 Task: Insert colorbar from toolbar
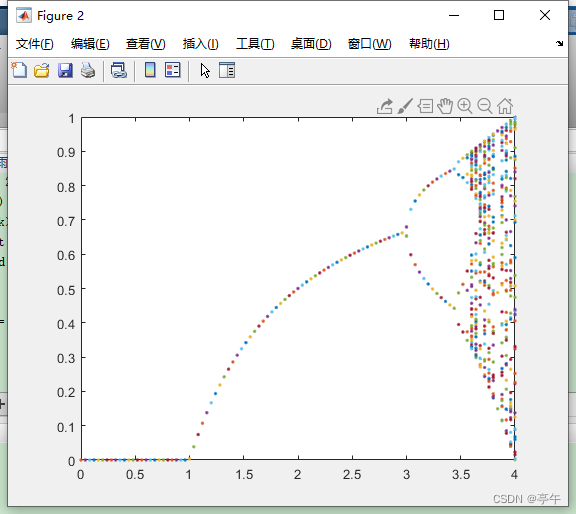pyautogui.click(x=150, y=70)
